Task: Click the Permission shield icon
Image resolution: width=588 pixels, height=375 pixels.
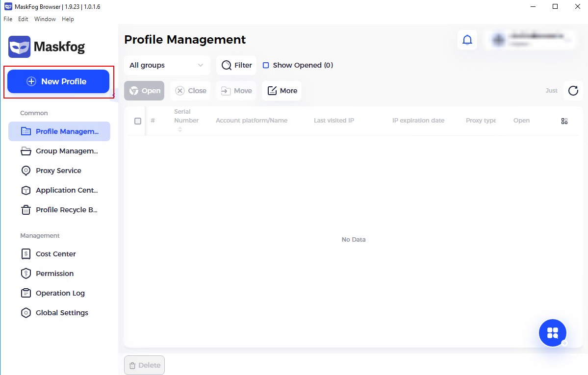Action: [26, 274]
